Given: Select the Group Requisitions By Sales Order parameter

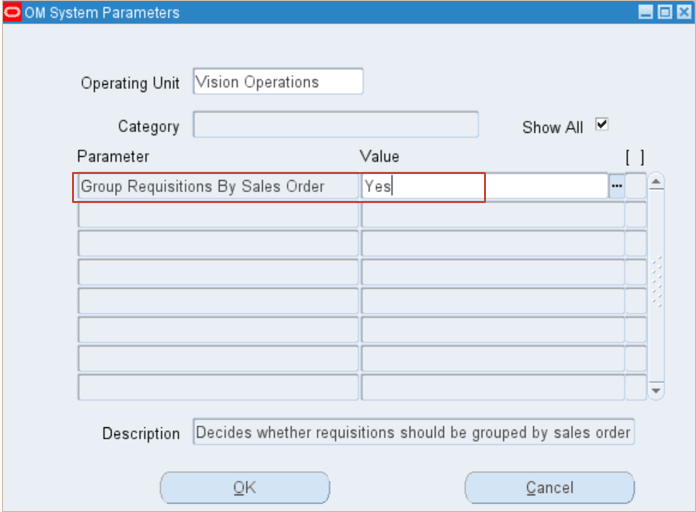Looking at the screenshot, I should (218, 187).
